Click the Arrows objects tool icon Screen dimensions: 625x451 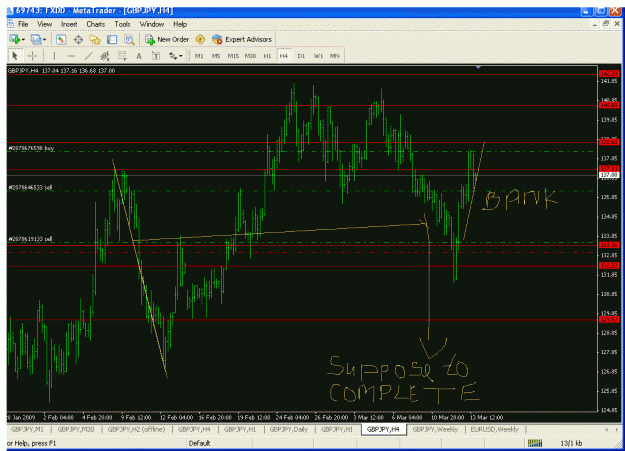tap(173, 56)
